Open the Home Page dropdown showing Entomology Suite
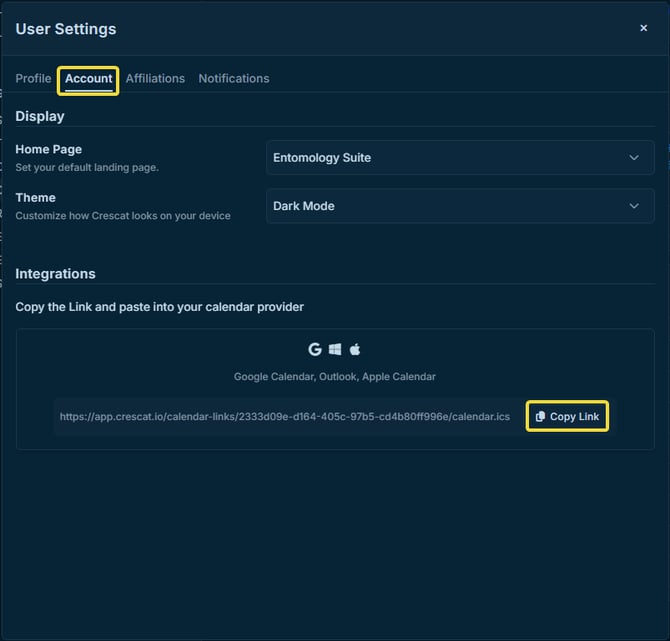Screen dimensions: 670x641 tap(450, 158)
